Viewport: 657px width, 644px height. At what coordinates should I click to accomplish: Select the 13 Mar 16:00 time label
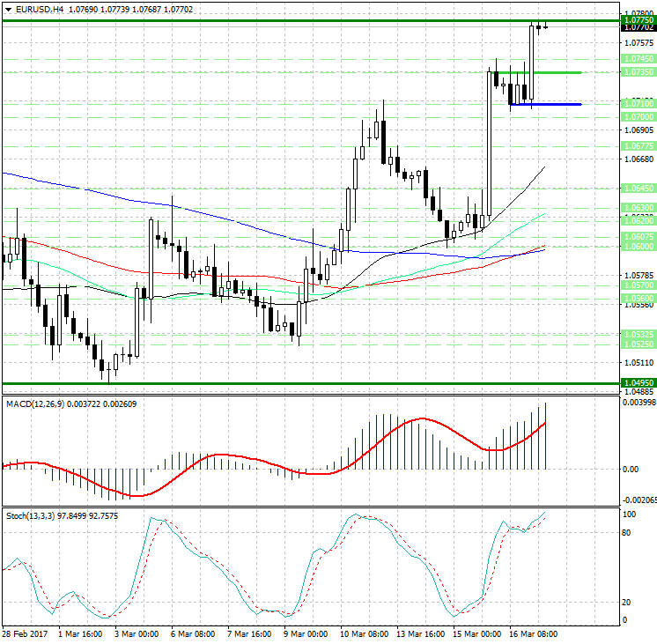click(420, 634)
